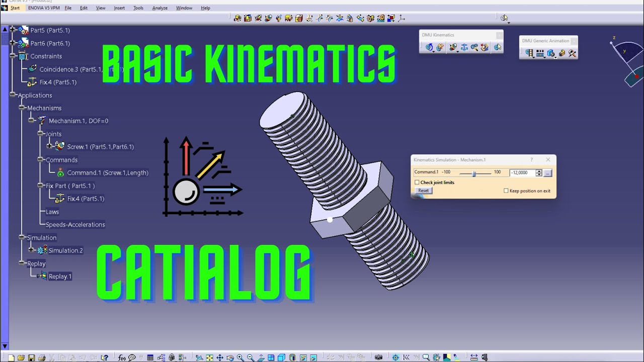Image resolution: width=644 pixels, height=362 pixels.
Task: Toggle Keep position on exit checkbox
Action: 506,191
